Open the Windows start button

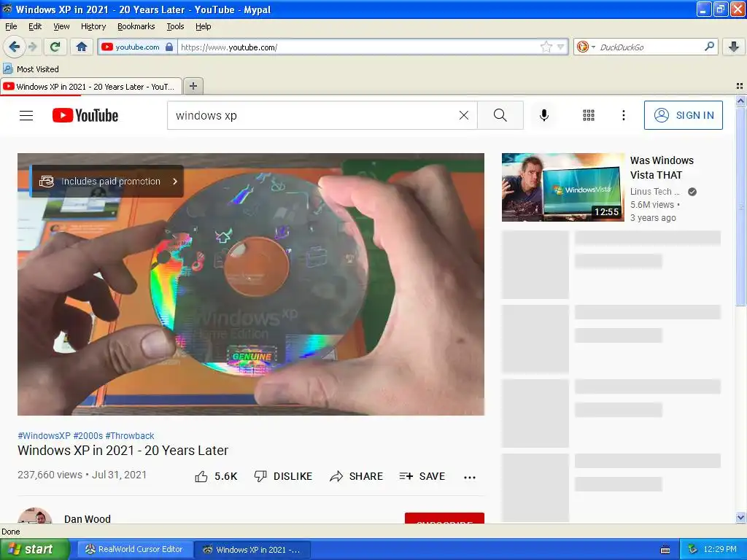tap(34, 549)
